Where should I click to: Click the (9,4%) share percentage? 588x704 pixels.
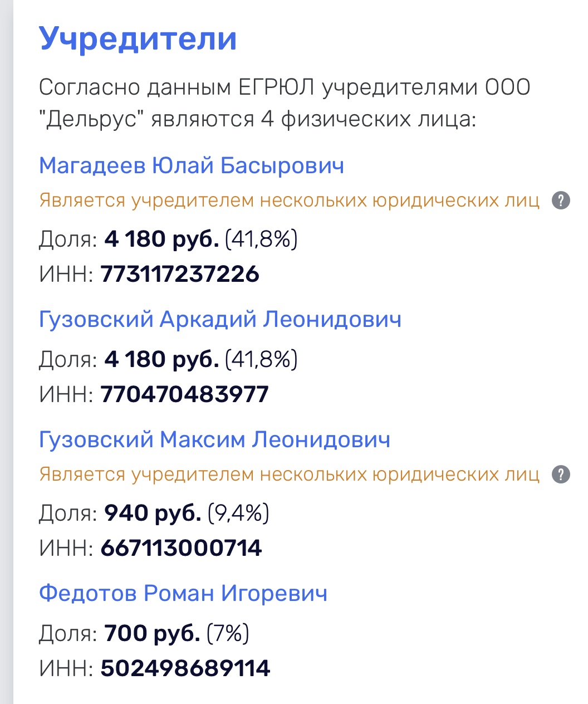238,514
